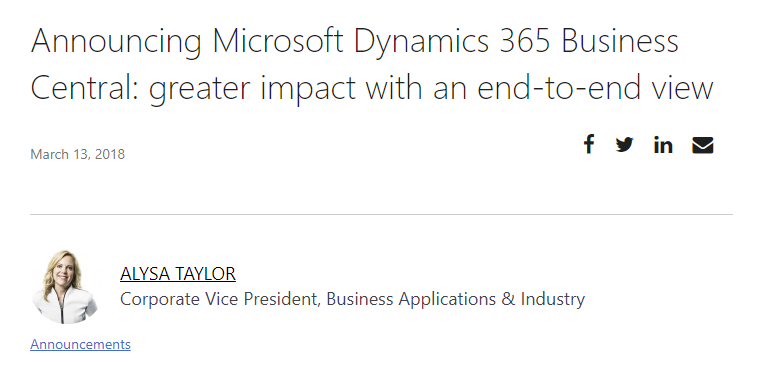The width and height of the screenshot is (764, 370).
Task: Click the word 'Business' ending the first headline line
Action: [620, 40]
